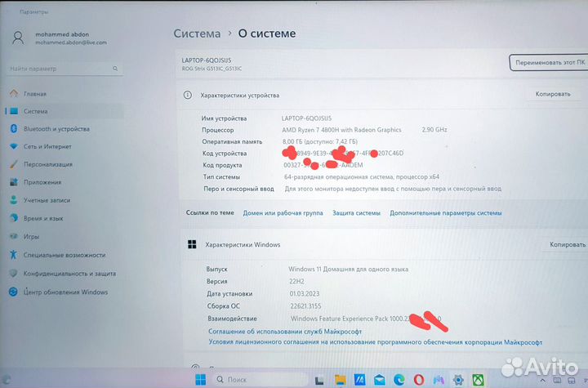Select the 8,00 ГБ memory value
This screenshot has height=388, width=588.
(320, 141)
